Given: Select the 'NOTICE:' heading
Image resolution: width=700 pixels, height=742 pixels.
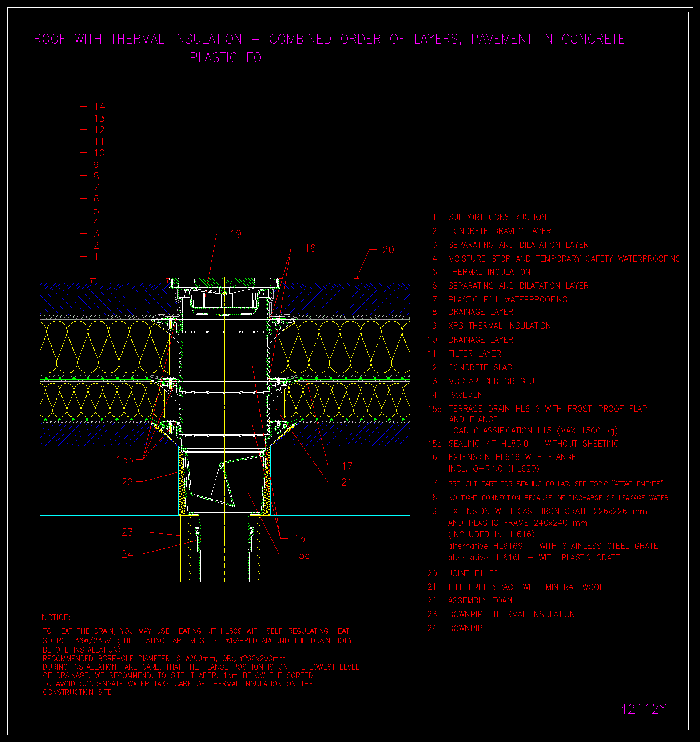Looking at the screenshot, I should coord(56,618).
